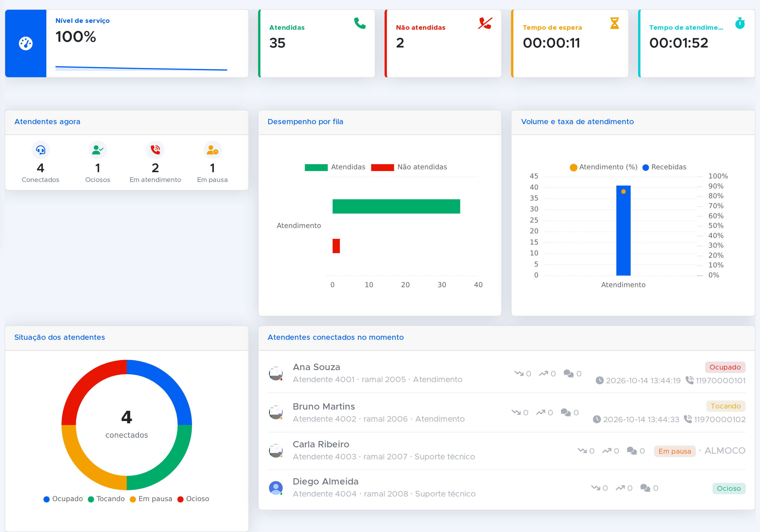The height and width of the screenshot is (532, 760).
Task: Click the red missed-call icon on Não atendidas
Action: 485,23
